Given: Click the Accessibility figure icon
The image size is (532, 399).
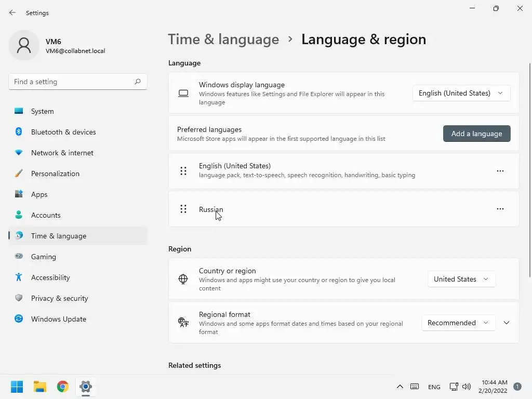Looking at the screenshot, I should pyautogui.click(x=19, y=277).
